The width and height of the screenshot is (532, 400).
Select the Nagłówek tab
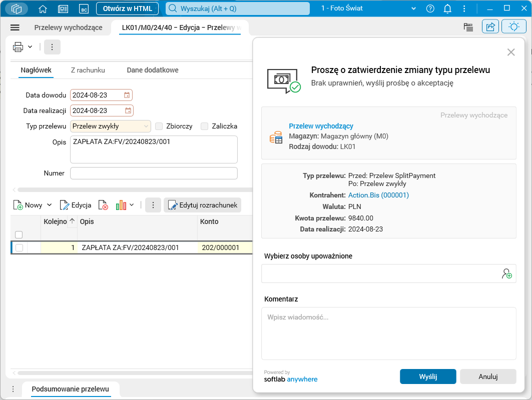coord(36,70)
